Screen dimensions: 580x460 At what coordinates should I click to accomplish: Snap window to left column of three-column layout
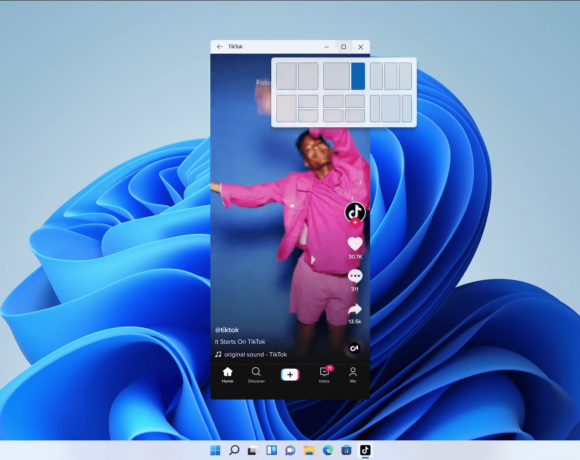tap(376, 76)
